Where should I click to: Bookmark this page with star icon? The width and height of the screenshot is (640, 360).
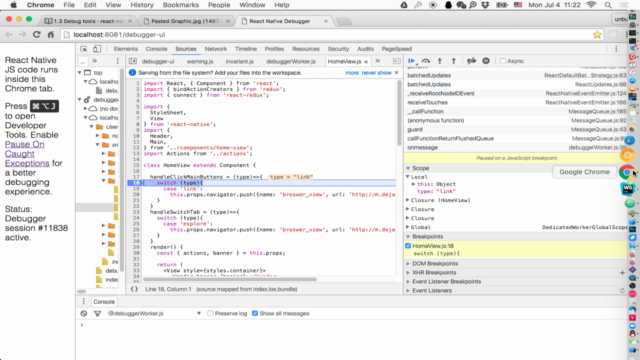pos(597,35)
